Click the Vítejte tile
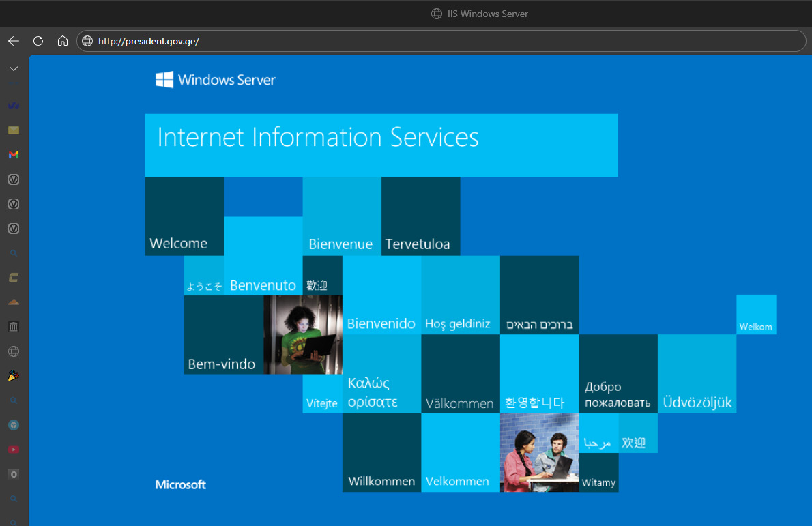 pyautogui.click(x=322, y=394)
